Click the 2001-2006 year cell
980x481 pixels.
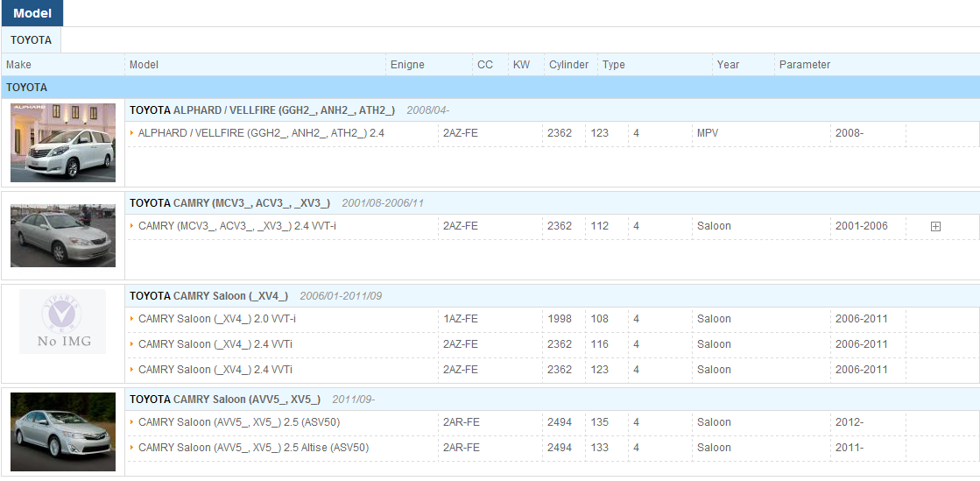(x=861, y=226)
